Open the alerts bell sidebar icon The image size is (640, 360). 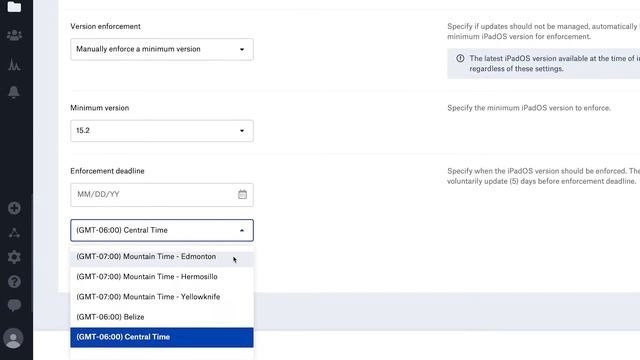[14, 92]
